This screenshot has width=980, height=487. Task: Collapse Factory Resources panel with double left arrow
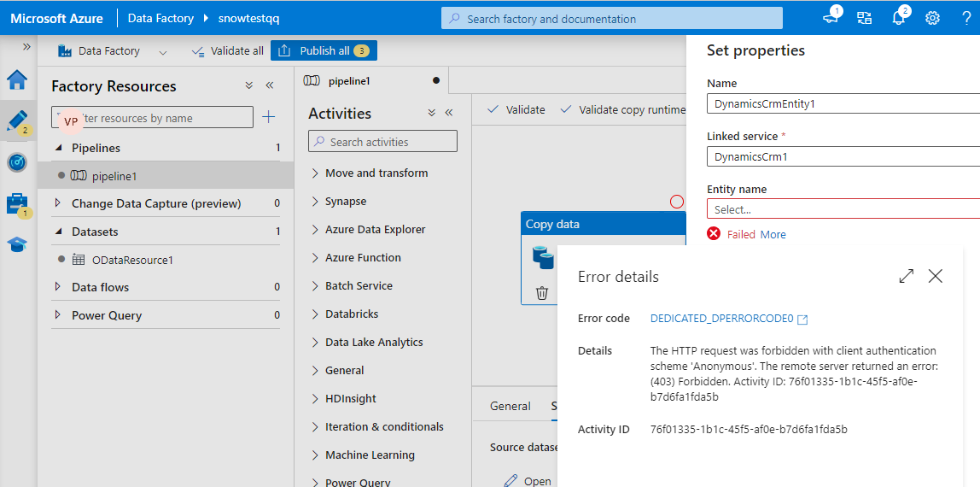pos(270,85)
